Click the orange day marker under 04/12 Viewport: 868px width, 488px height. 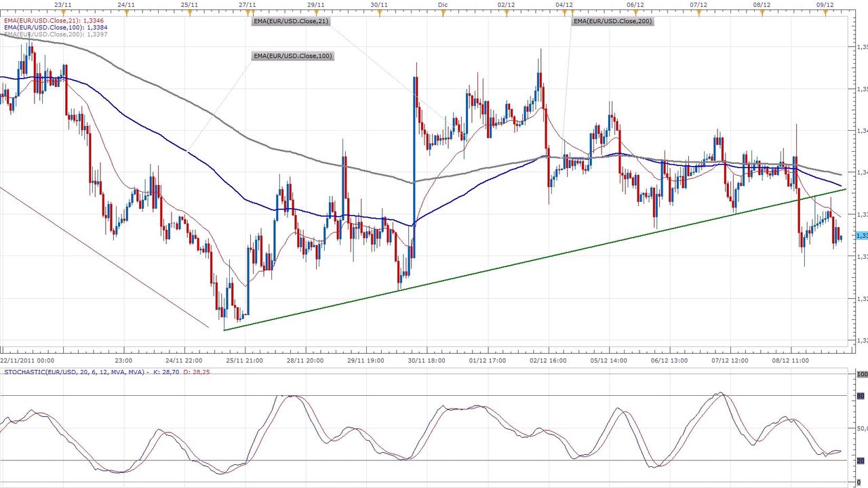(x=564, y=12)
